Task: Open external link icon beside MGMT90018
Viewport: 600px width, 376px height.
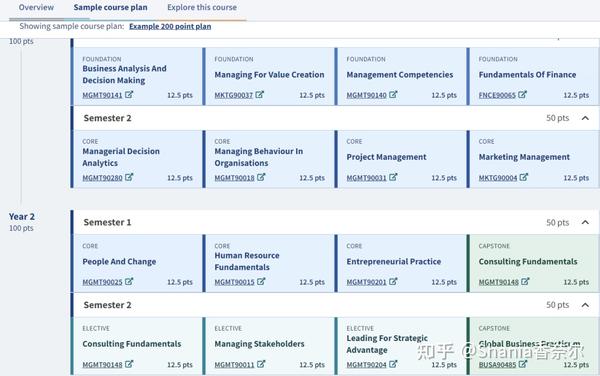Action: pyautogui.click(x=261, y=177)
